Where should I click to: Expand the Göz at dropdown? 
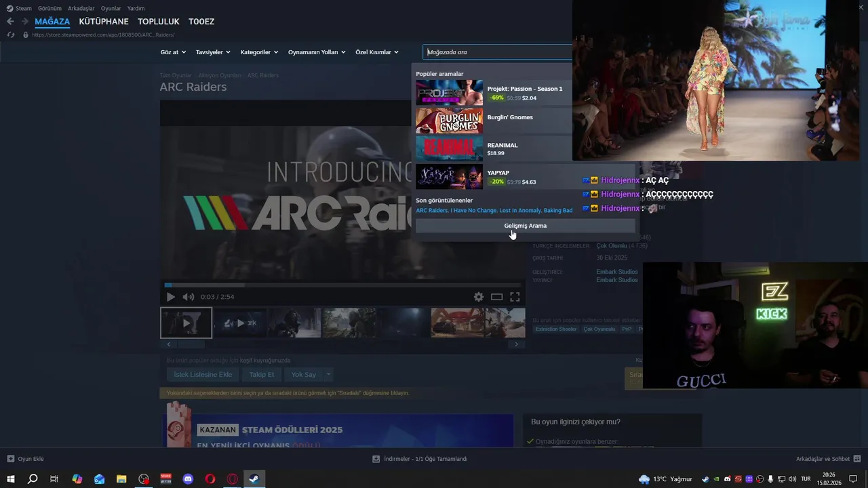pos(173,52)
